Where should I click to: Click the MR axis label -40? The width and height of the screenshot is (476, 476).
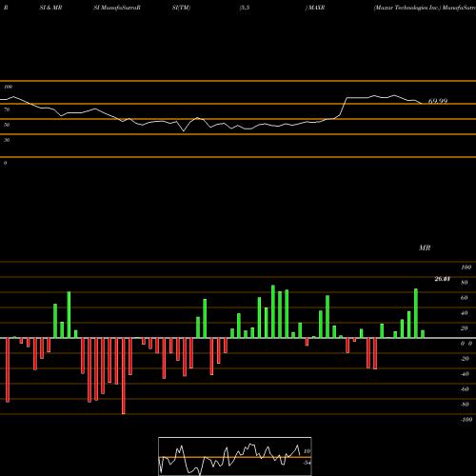(x=465, y=374)
